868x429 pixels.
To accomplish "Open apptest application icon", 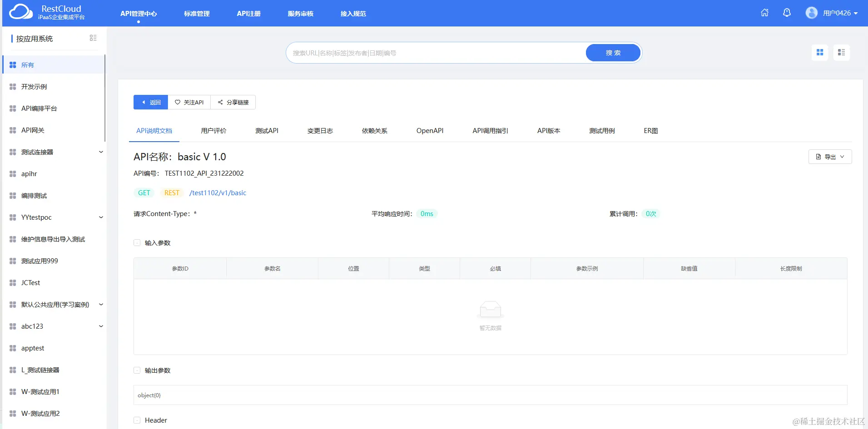I will point(13,348).
